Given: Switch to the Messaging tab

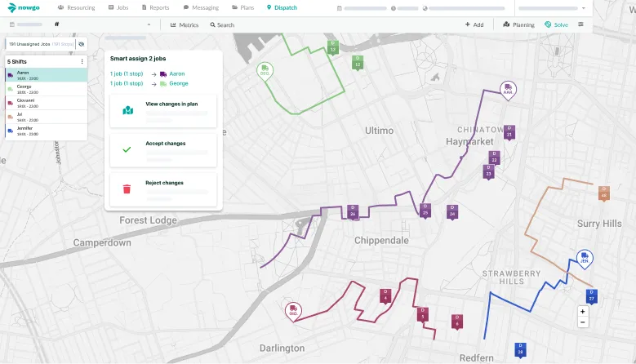Looking at the screenshot, I should [x=201, y=7].
